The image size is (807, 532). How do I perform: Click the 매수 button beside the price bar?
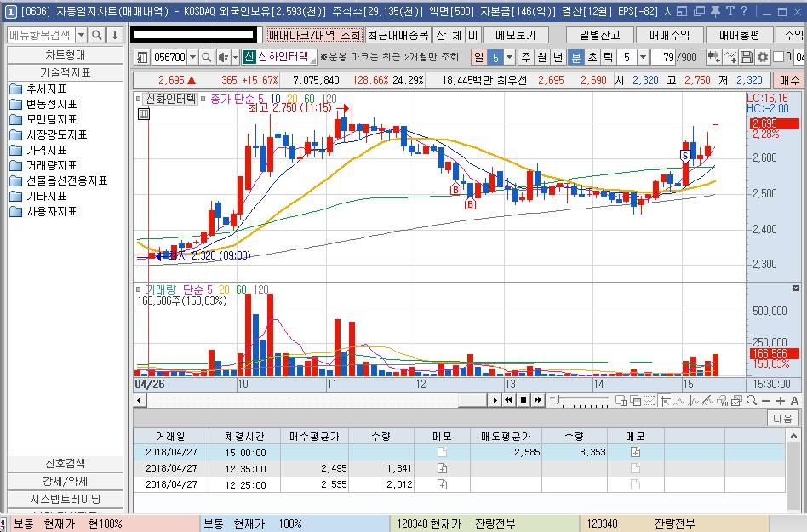[789, 80]
